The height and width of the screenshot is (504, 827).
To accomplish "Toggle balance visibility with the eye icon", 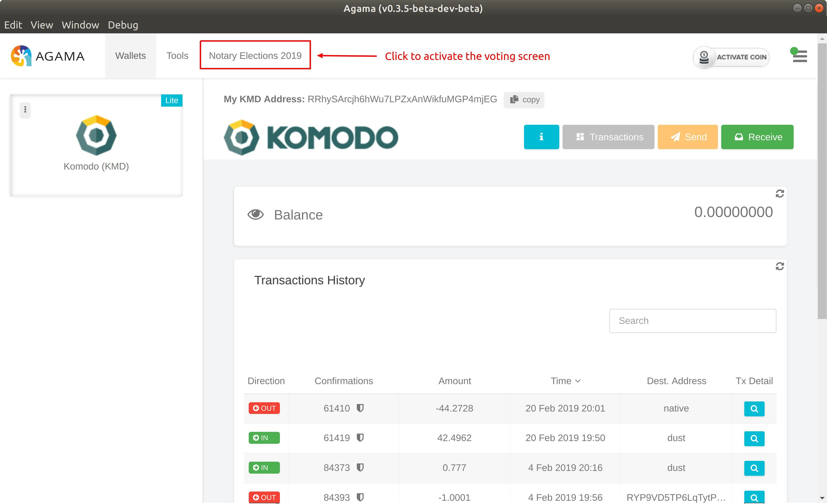I will click(x=256, y=214).
